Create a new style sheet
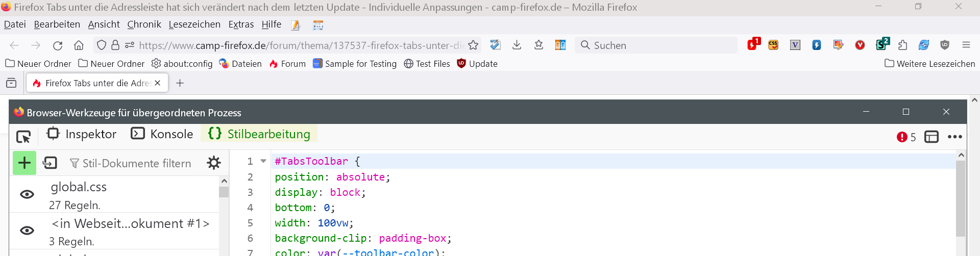 (x=24, y=163)
